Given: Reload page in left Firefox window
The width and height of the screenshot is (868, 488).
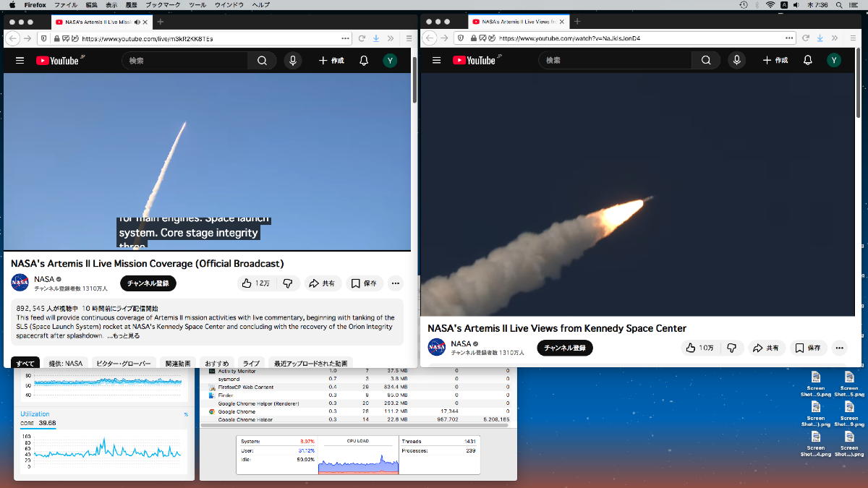Looking at the screenshot, I should (361, 38).
